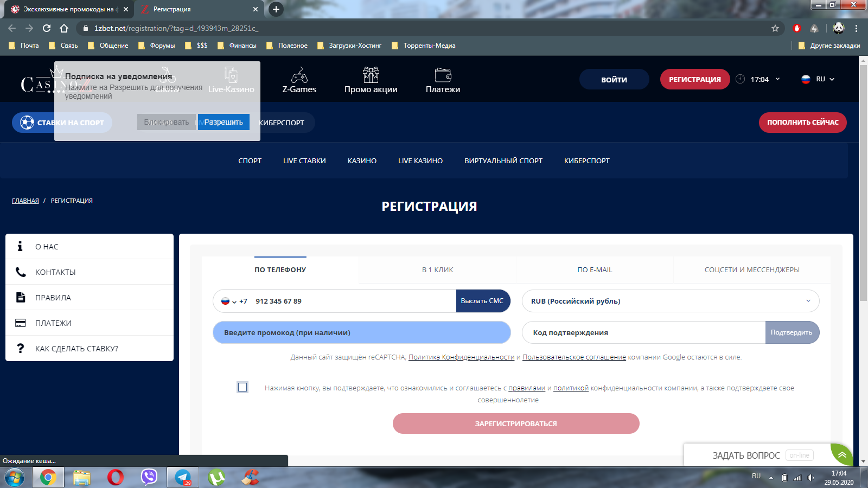The width and height of the screenshot is (868, 488).
Task: Click the phone number input field
Action: (353, 301)
